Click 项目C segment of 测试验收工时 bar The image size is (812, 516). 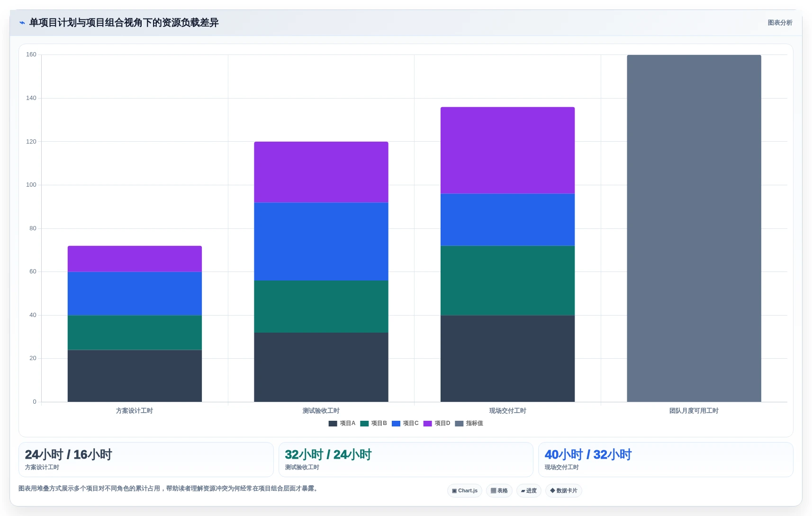pos(321,242)
